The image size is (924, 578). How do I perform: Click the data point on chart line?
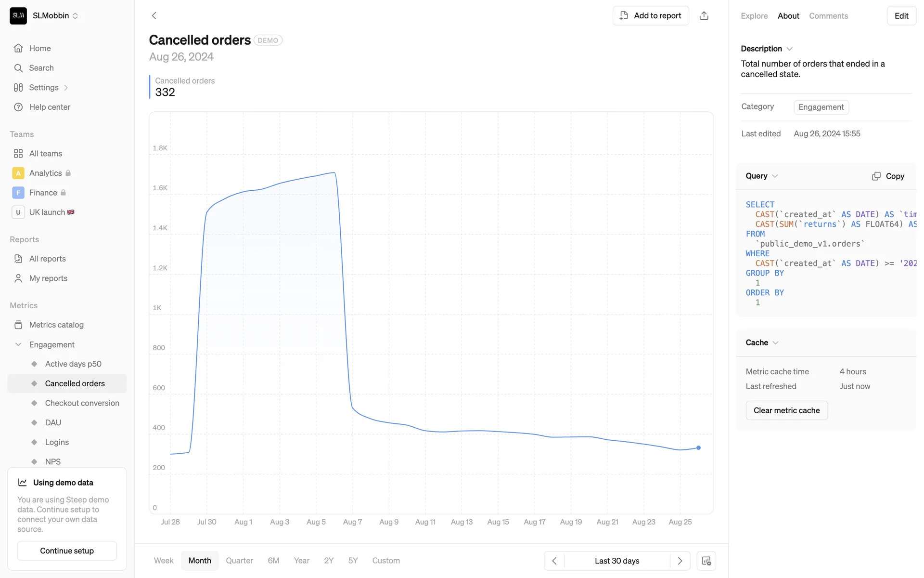(x=698, y=448)
